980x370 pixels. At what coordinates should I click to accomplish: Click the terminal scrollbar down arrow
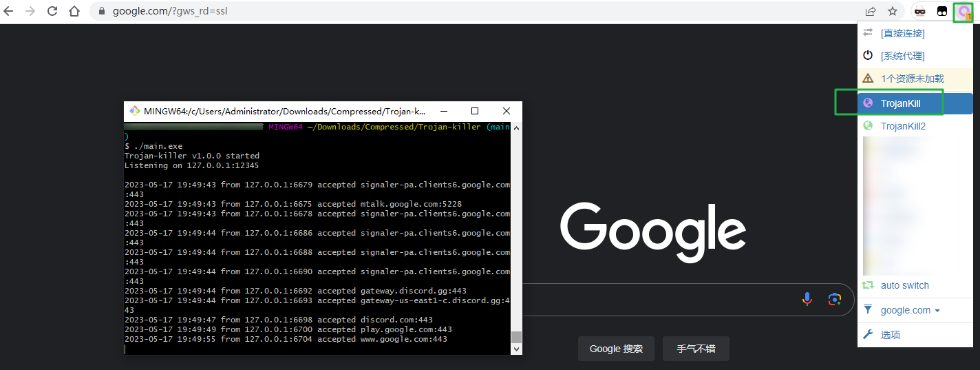click(x=517, y=349)
